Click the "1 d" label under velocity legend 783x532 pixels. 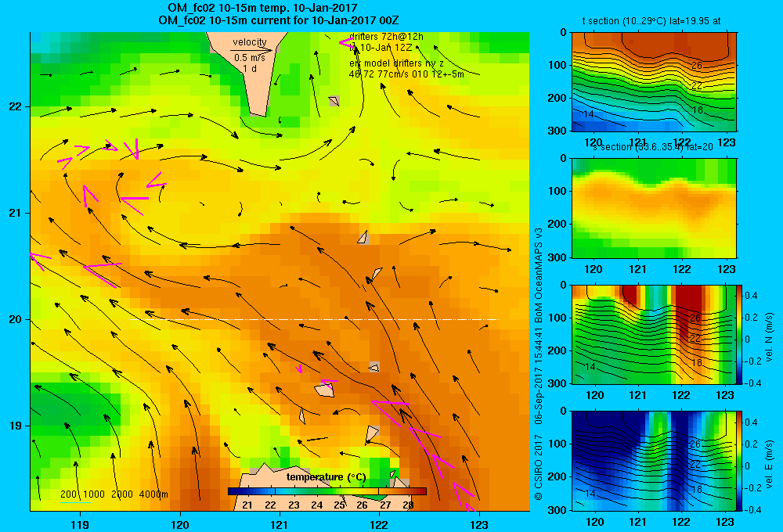[x=250, y=68]
